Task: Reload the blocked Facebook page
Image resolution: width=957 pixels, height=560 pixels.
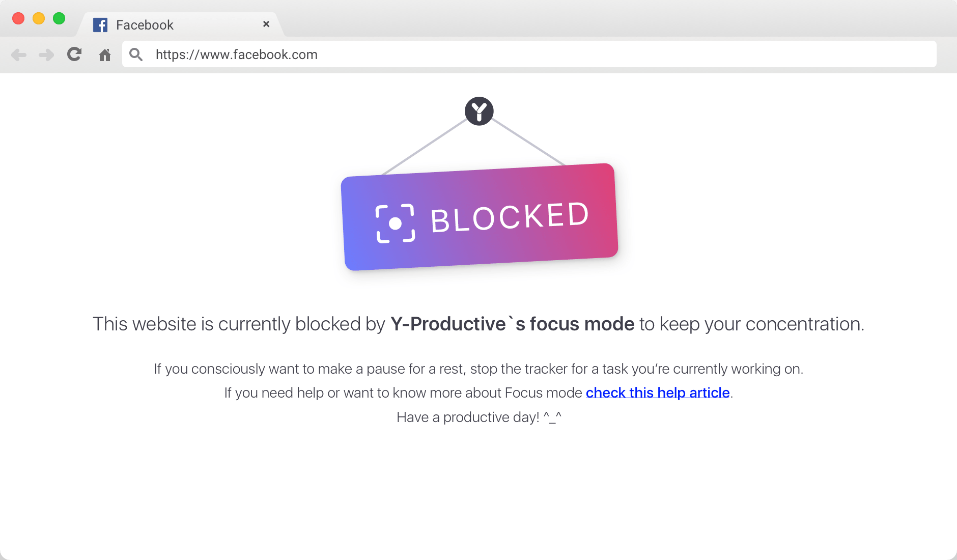Action: (x=75, y=54)
